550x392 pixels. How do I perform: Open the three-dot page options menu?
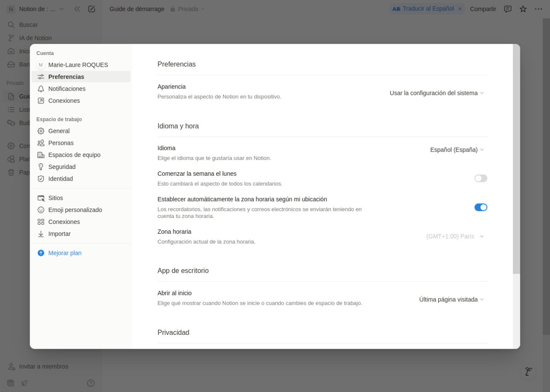[538, 9]
